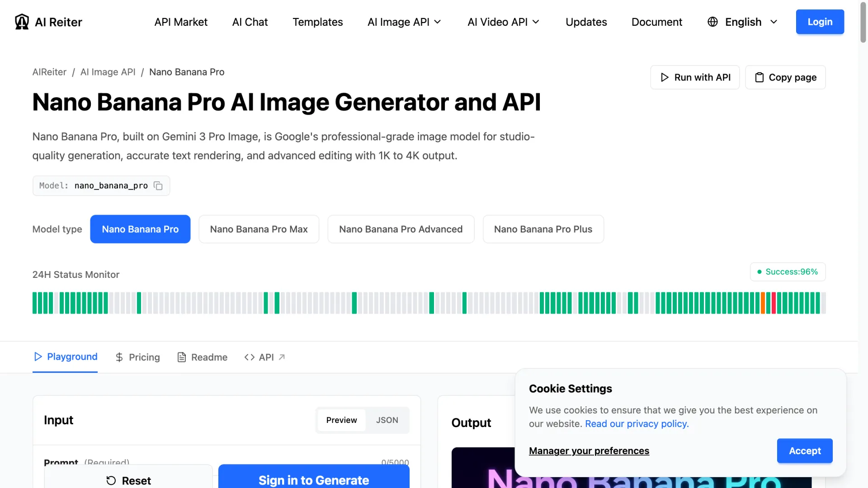Switch input view to JSON
868x488 pixels.
tap(387, 420)
